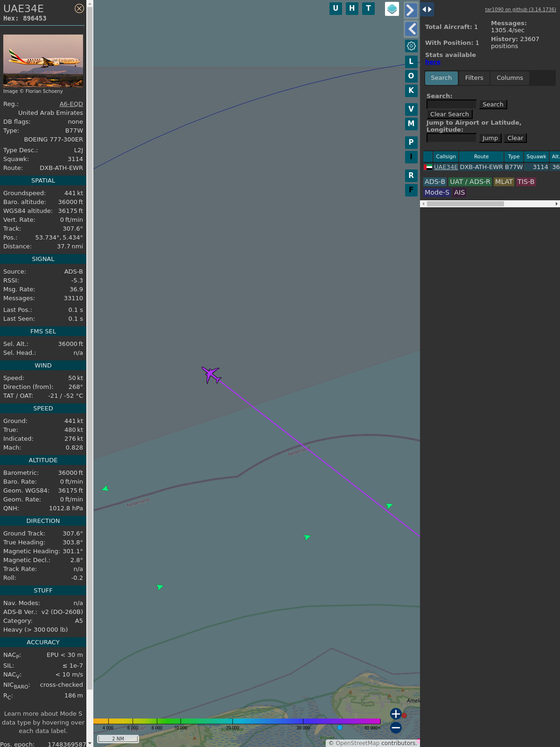The height and width of the screenshot is (747, 560).
Task: Open the A6-EQD registration link
Action: pyautogui.click(x=71, y=104)
